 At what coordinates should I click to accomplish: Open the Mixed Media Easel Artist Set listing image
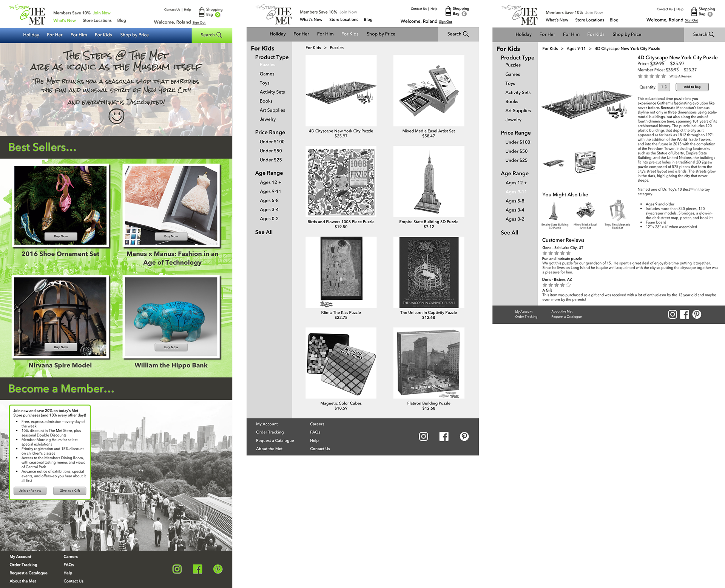click(429, 91)
